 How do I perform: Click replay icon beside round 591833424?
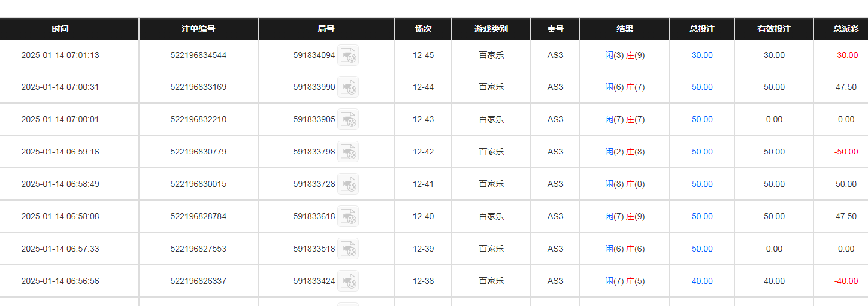(348, 281)
